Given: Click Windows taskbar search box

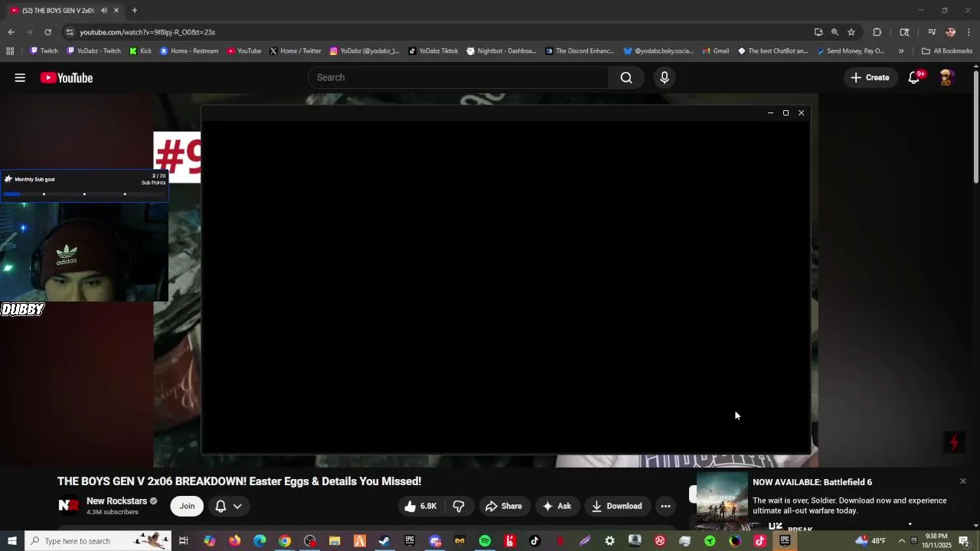Looking at the screenshot, I should click(x=98, y=541).
